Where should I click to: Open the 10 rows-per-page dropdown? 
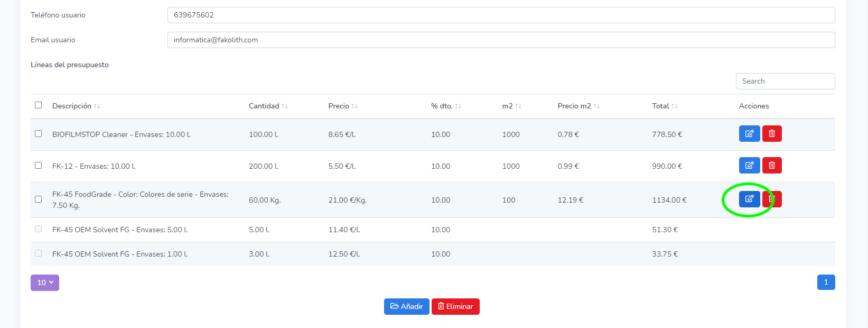[x=45, y=283]
